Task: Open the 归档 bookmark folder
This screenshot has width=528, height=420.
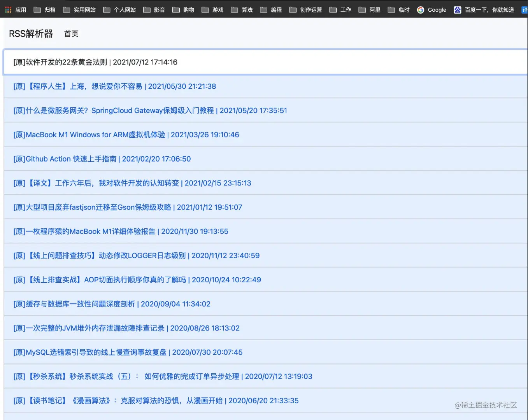Action: 45,10
